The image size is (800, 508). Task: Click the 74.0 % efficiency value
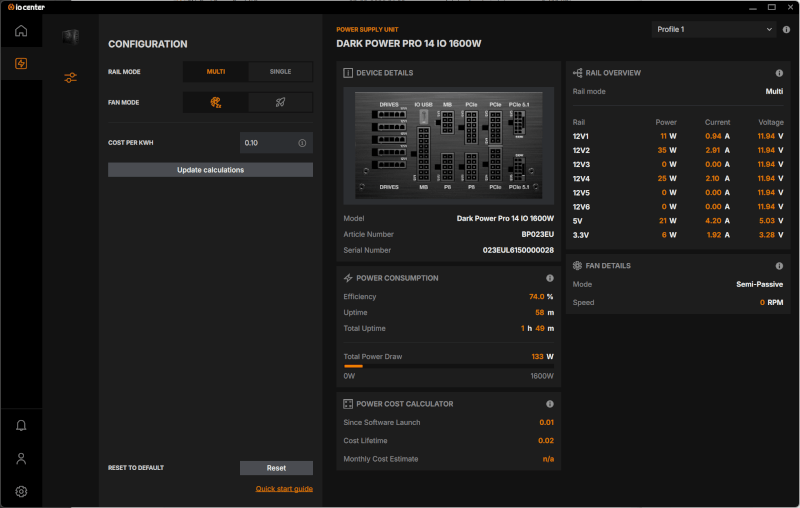(541, 297)
